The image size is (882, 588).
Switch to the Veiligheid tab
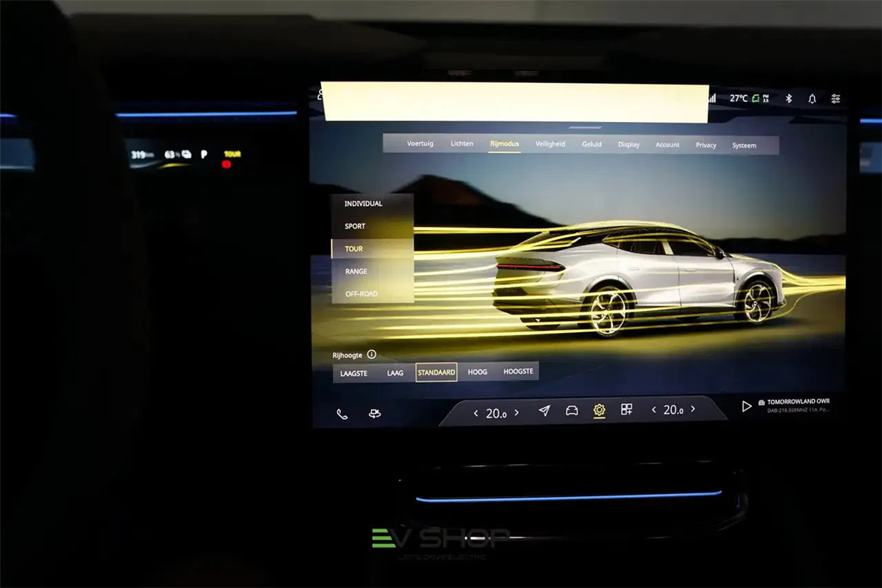550,144
